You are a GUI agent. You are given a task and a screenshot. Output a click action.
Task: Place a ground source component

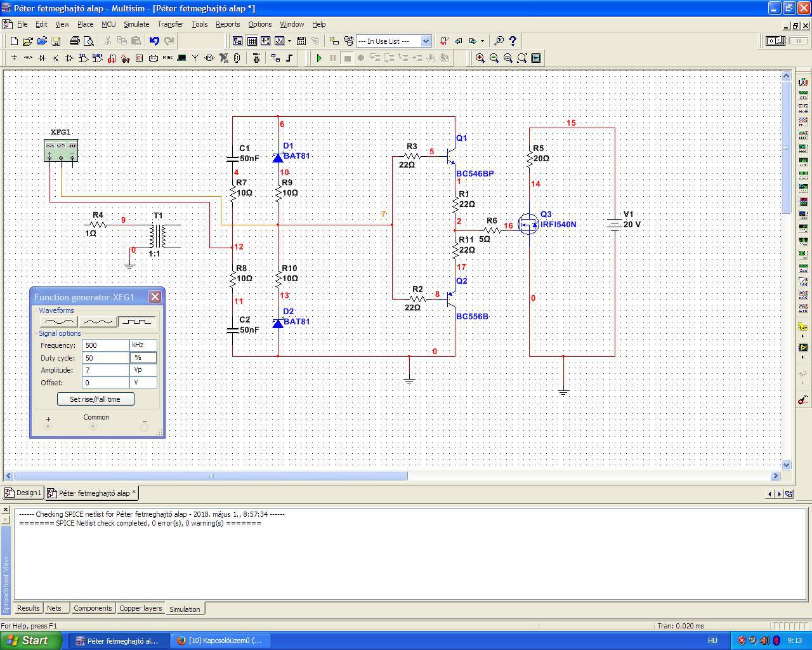click(x=14, y=58)
